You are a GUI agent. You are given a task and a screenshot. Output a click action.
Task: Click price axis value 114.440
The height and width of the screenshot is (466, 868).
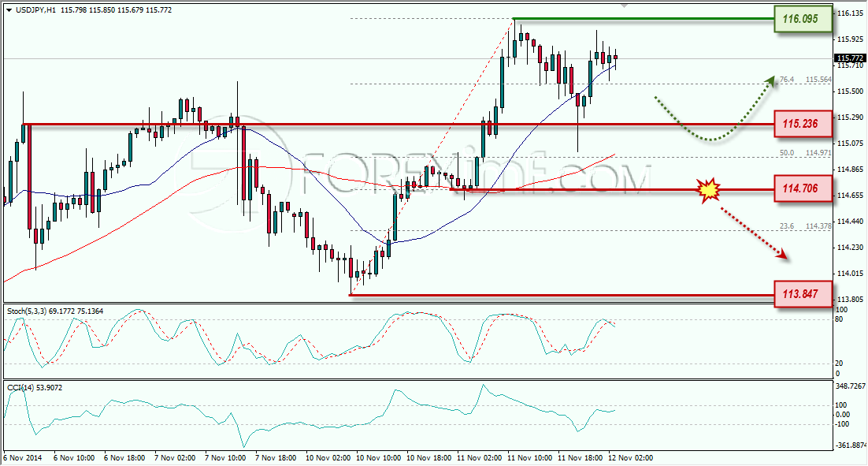point(851,222)
